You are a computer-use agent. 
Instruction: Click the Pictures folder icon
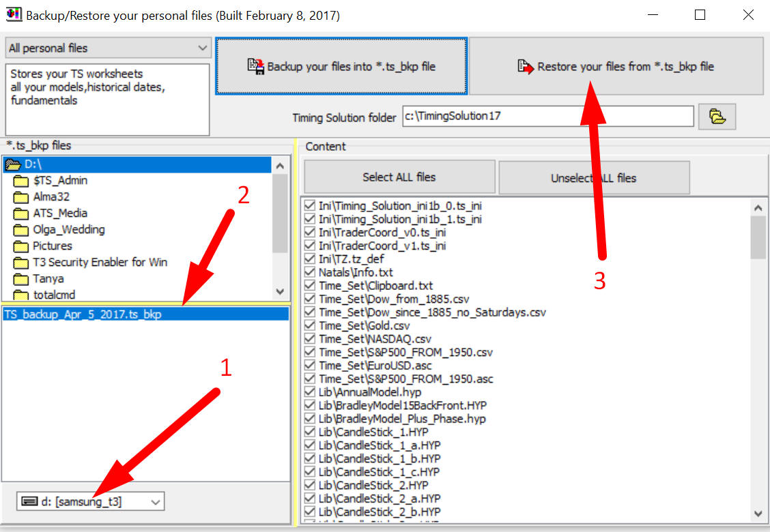point(20,246)
